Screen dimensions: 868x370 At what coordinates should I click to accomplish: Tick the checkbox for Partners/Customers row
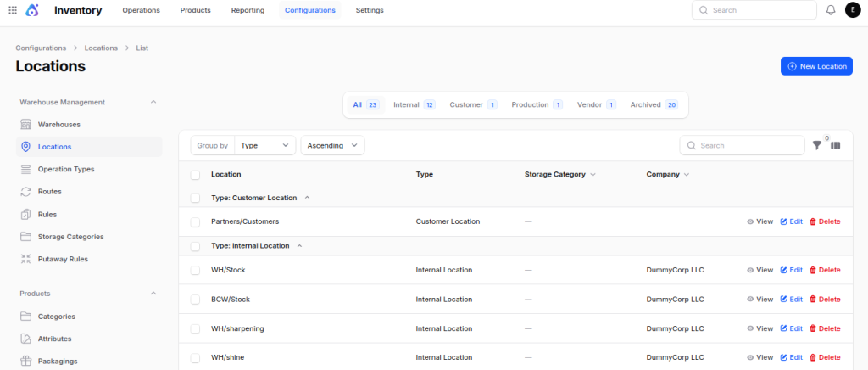pyautogui.click(x=195, y=221)
